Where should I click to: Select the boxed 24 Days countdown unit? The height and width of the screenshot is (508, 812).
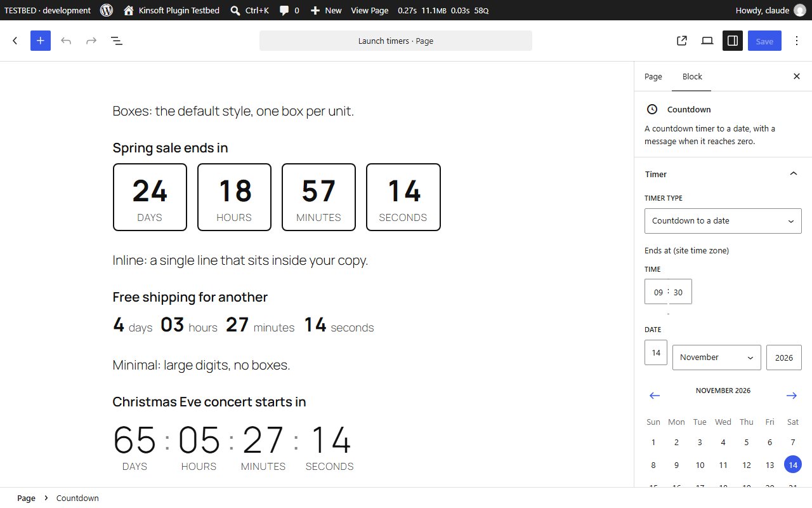[150, 197]
